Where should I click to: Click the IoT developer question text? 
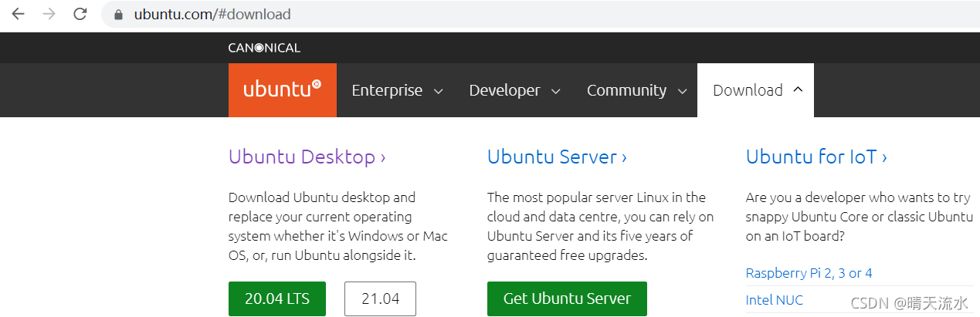860,217
